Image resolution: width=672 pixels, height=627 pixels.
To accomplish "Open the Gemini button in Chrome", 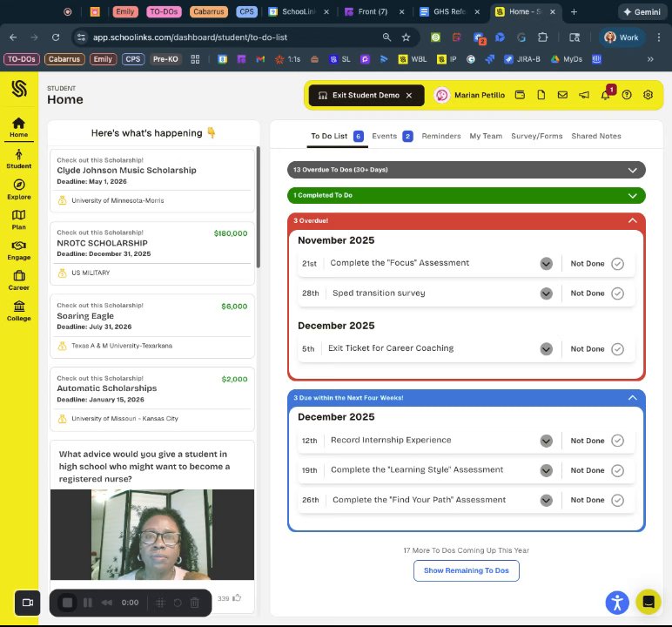I will (642, 12).
